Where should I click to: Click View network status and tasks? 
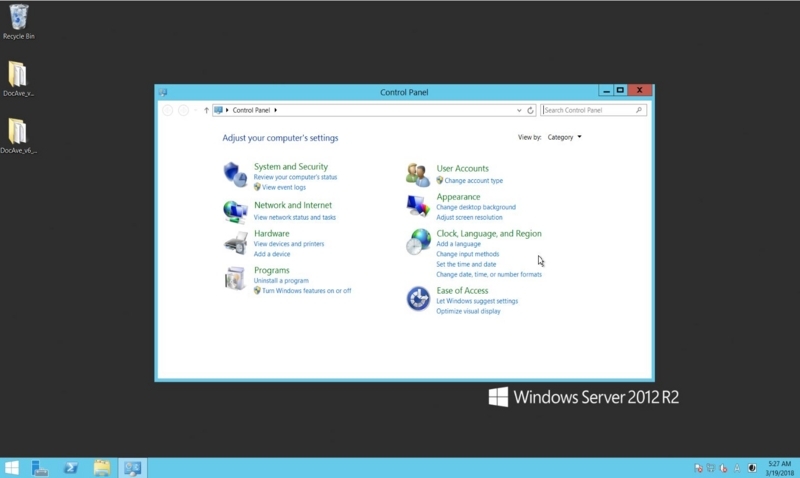click(x=295, y=217)
